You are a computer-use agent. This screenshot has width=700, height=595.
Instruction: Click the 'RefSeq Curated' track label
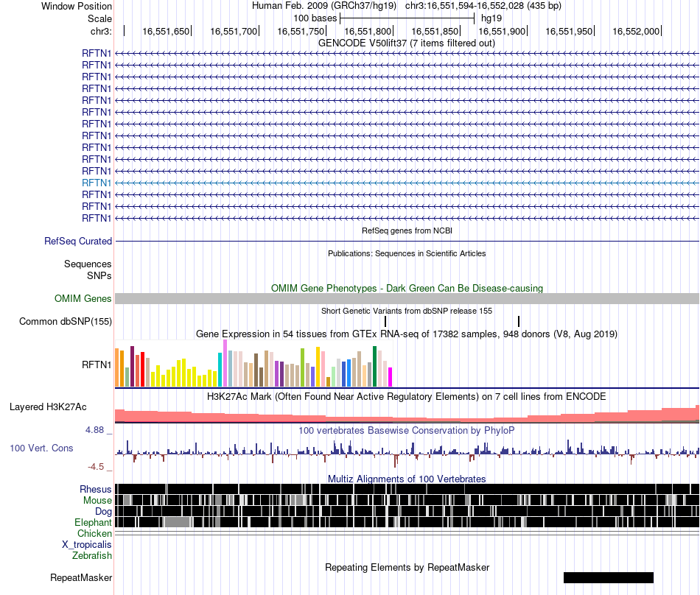click(x=77, y=242)
